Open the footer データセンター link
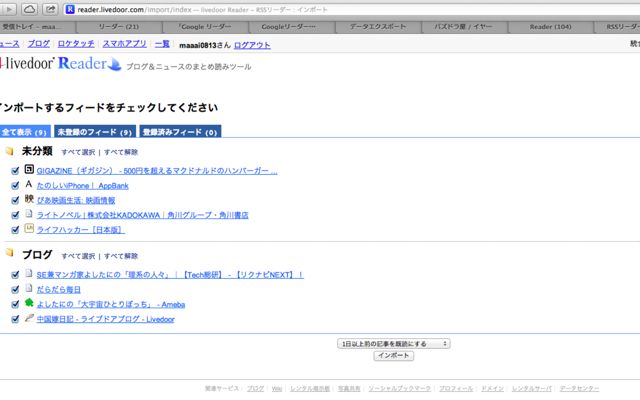The height and width of the screenshot is (400, 640). click(x=579, y=389)
